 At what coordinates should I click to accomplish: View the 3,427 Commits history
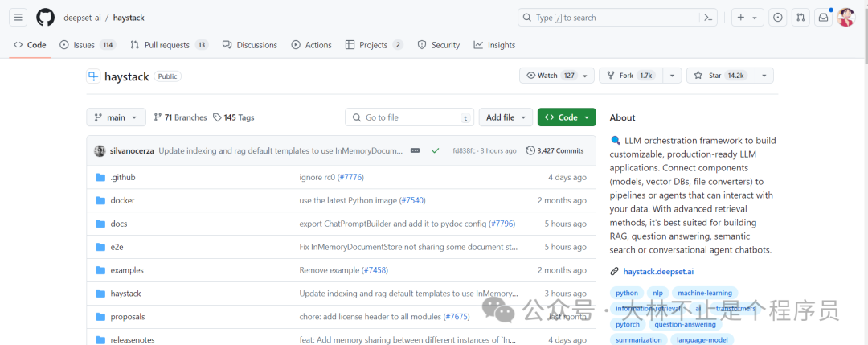[555, 150]
